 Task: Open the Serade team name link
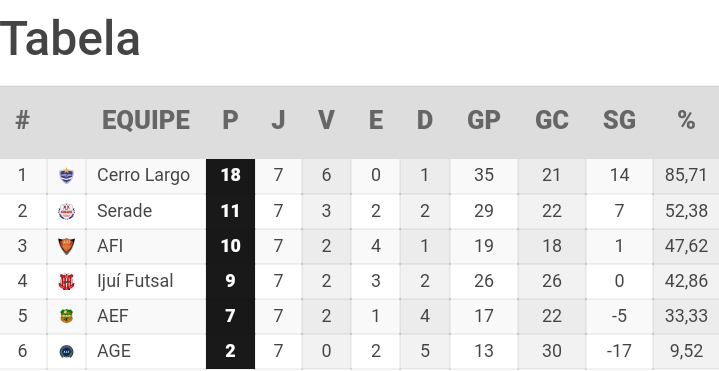click(x=125, y=211)
